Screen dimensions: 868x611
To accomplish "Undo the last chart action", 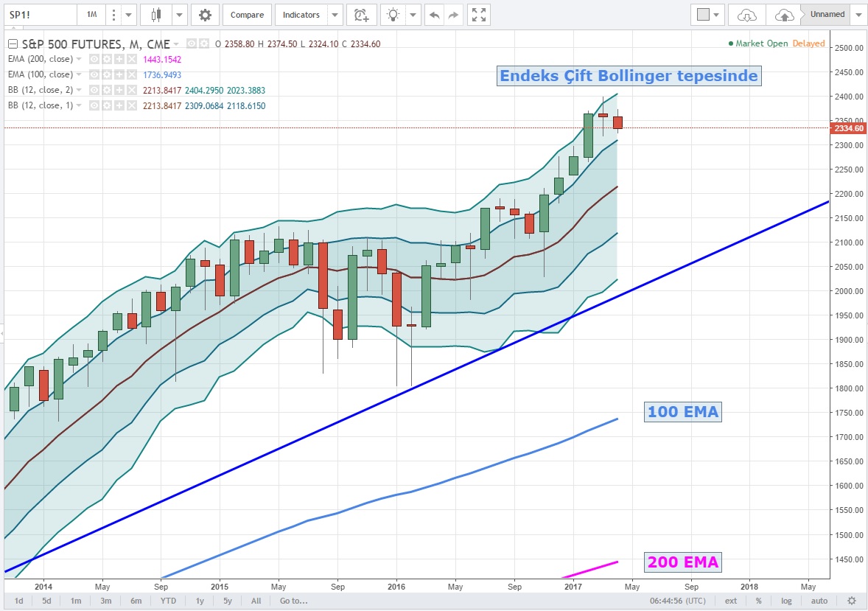I will [435, 15].
